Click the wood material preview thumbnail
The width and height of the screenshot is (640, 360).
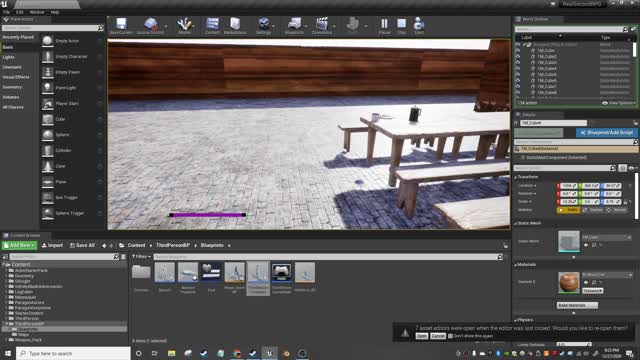coord(569,282)
